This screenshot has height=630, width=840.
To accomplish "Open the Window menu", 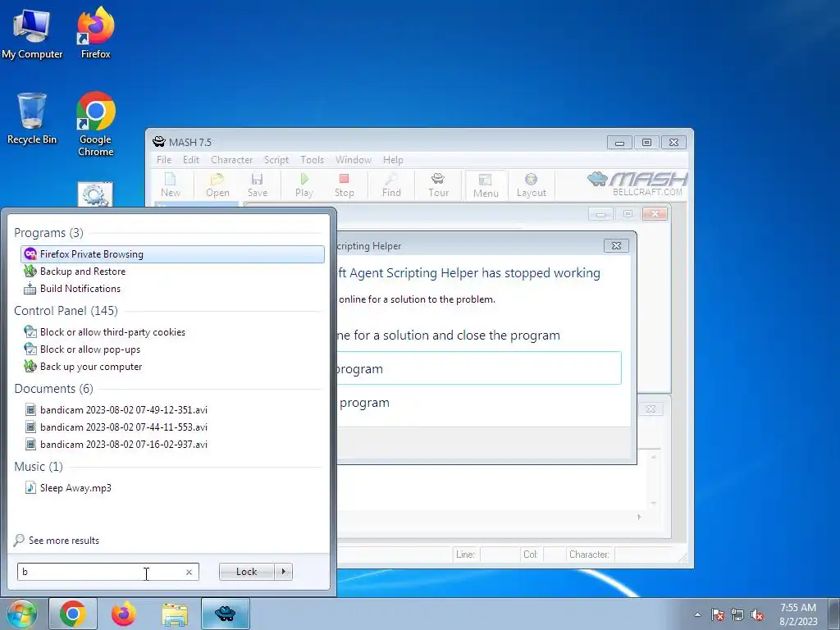I will pos(353,160).
